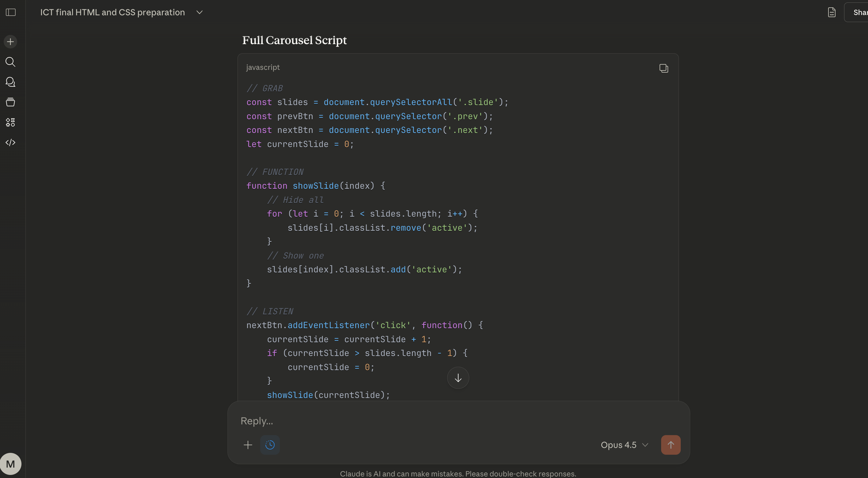The width and height of the screenshot is (868, 478).
Task: Open the Projects icon in sidebar
Action: tap(10, 102)
